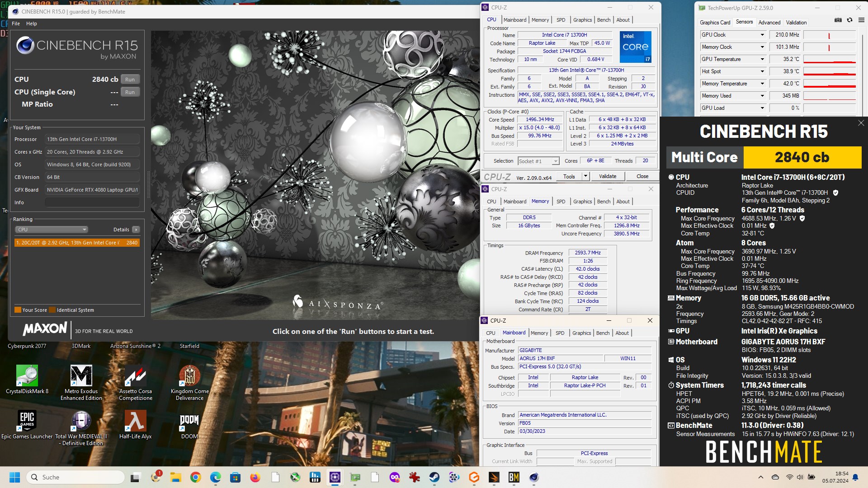This screenshot has height=488, width=868.
Task: Launch Firefox from the taskbar
Action: coord(255,477)
